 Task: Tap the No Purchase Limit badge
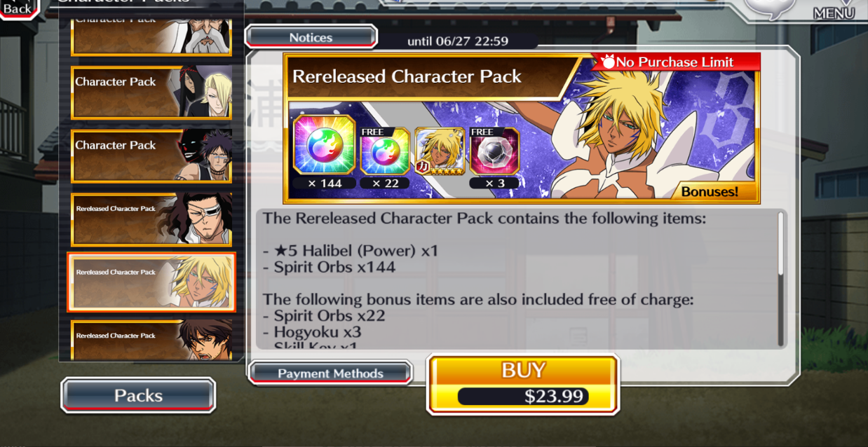coord(675,62)
